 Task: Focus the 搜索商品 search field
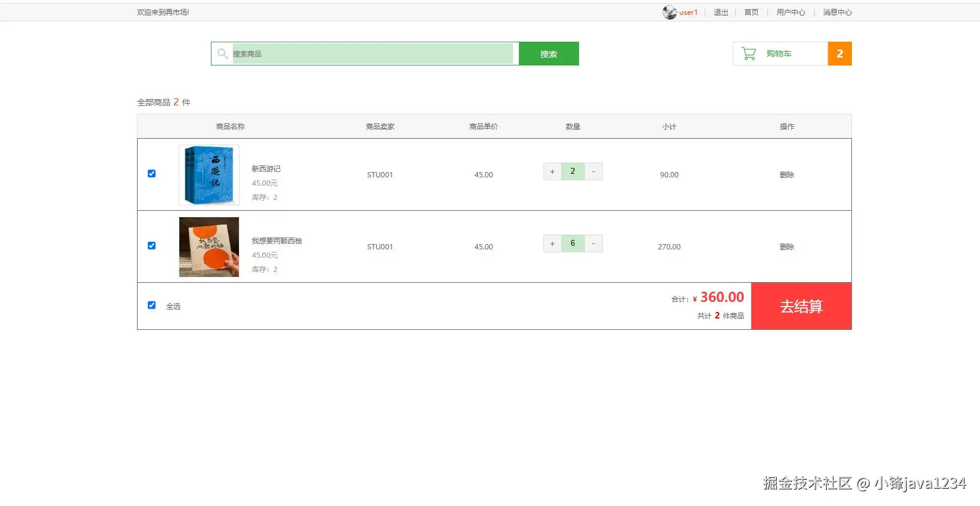tap(372, 54)
